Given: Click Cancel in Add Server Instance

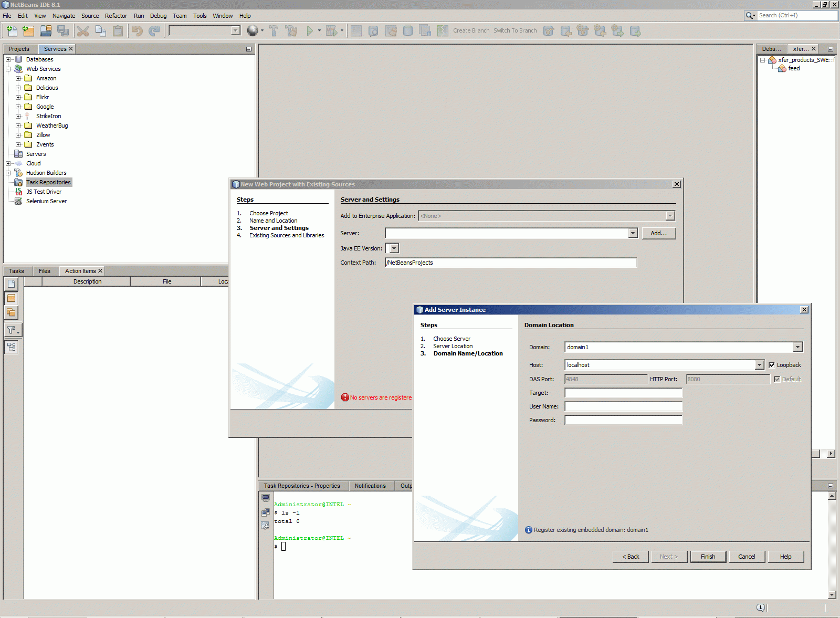Looking at the screenshot, I should coord(747,557).
